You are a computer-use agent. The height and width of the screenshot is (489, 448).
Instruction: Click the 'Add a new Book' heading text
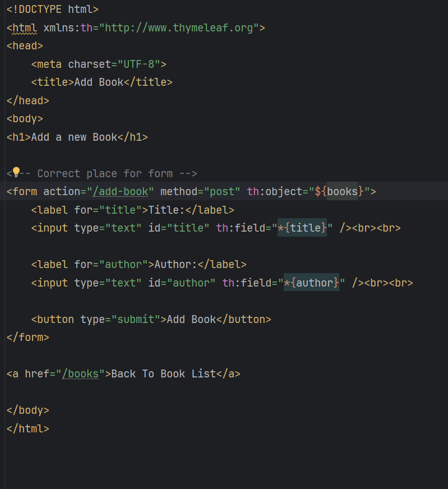[x=74, y=137]
